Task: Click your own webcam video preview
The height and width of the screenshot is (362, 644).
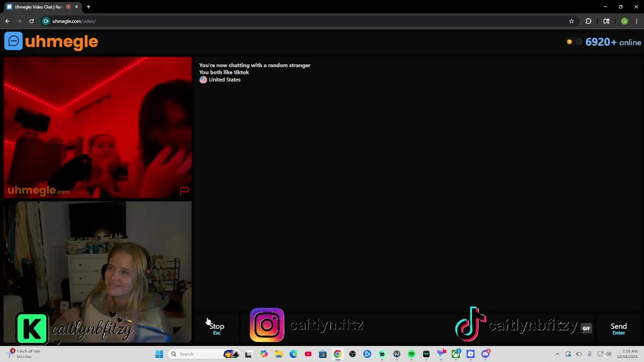Action: [x=98, y=272]
